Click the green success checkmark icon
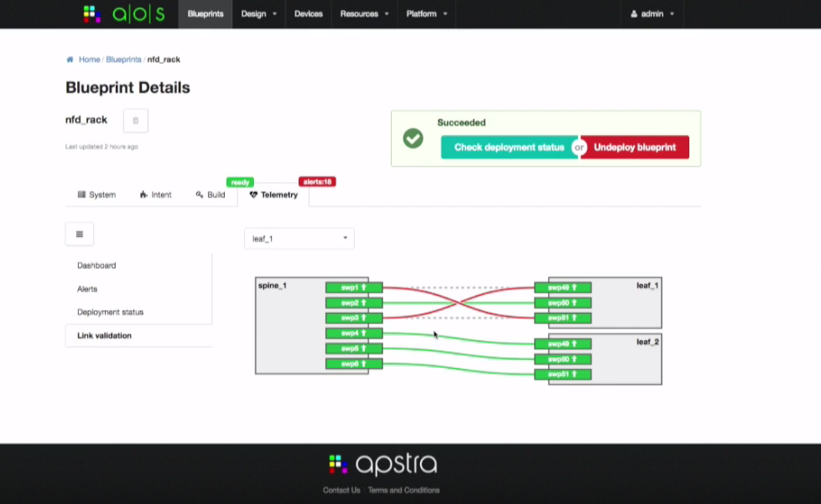The image size is (821, 504). [413, 138]
